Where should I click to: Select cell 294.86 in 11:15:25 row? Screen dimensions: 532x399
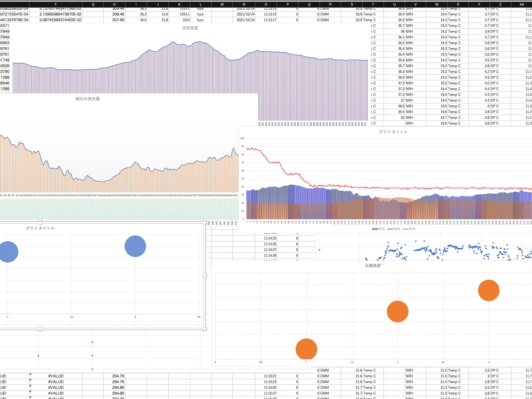pos(114,387)
